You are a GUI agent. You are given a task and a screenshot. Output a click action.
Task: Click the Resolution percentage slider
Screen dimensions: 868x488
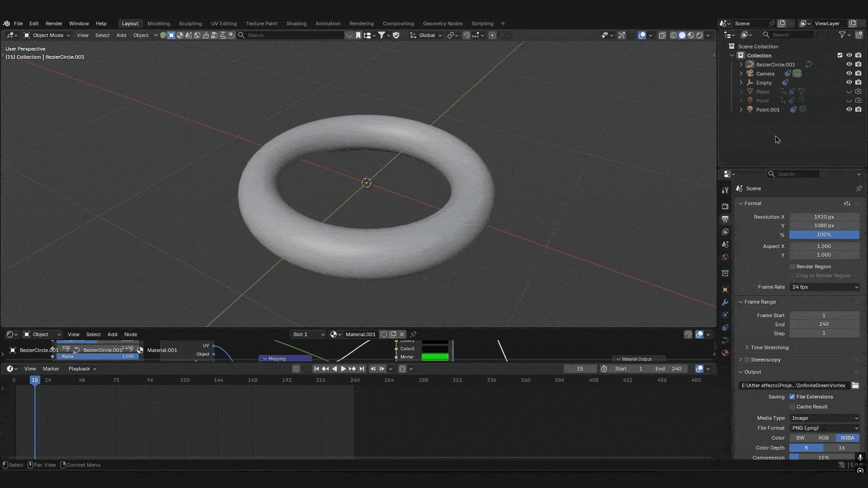point(824,235)
